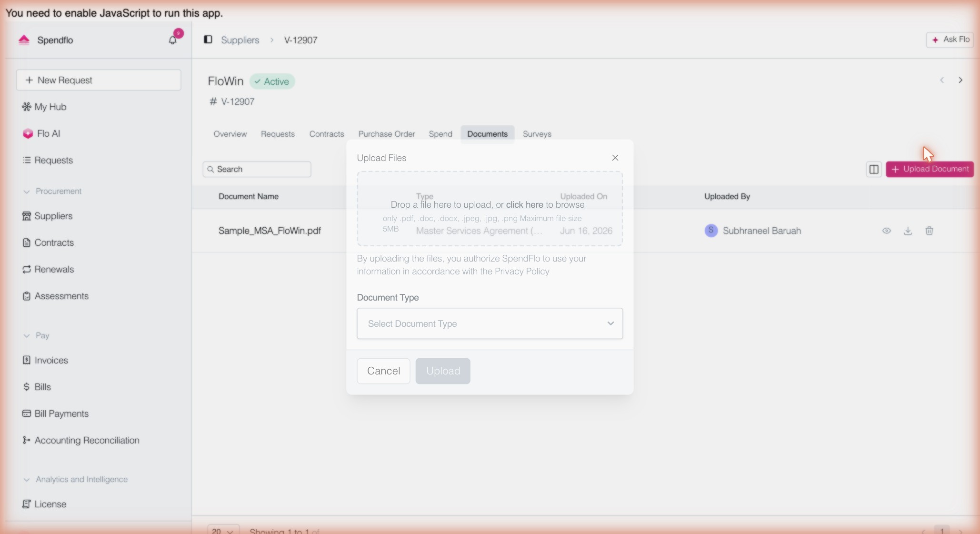Click the documents Search field
The image size is (980, 534).
click(x=257, y=169)
